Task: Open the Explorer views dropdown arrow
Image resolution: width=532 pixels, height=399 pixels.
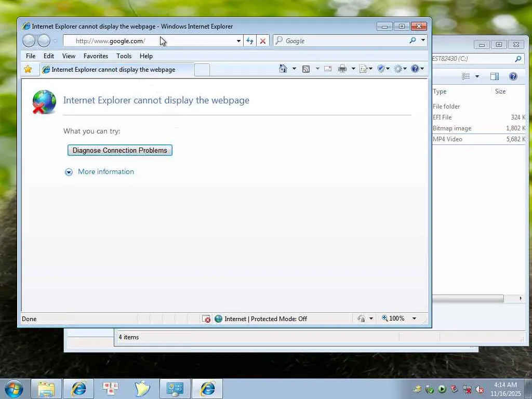Action: click(477, 76)
